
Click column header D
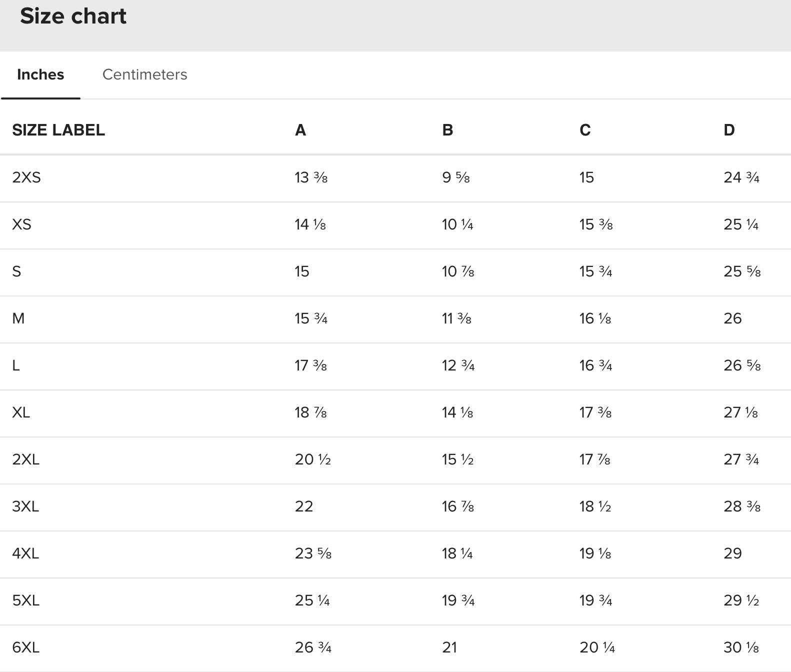(x=729, y=130)
